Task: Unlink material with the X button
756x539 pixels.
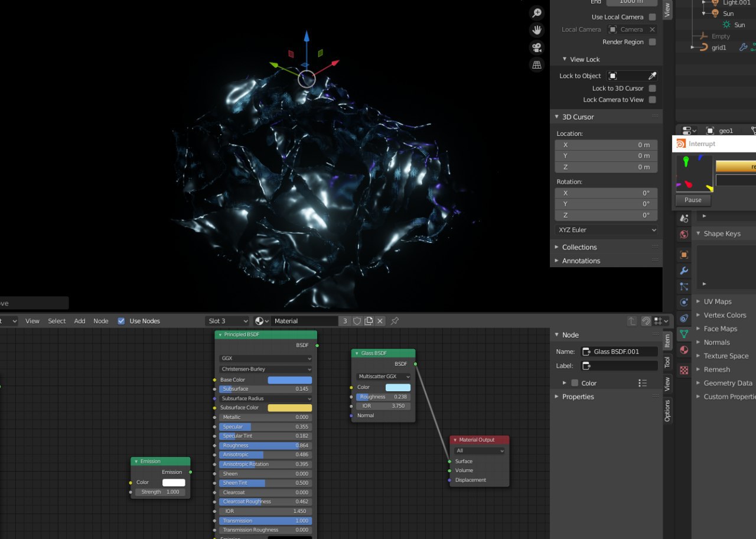Action: point(380,321)
